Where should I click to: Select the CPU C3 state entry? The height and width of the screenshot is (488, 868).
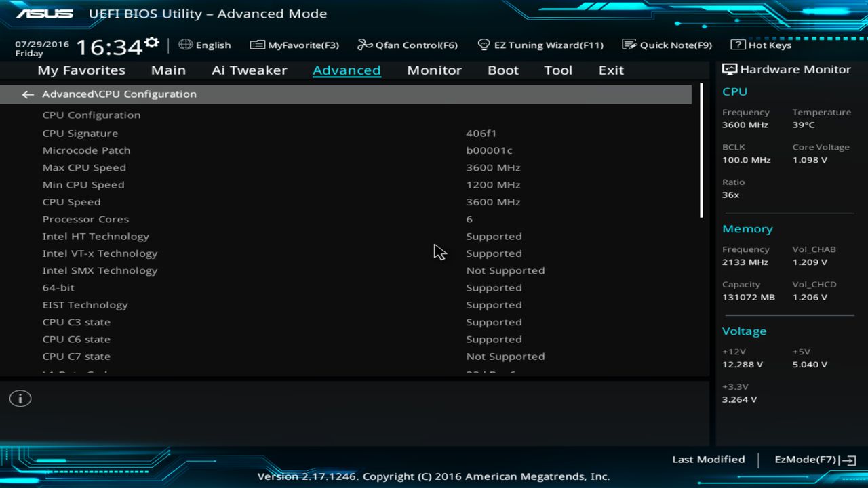tap(76, 322)
